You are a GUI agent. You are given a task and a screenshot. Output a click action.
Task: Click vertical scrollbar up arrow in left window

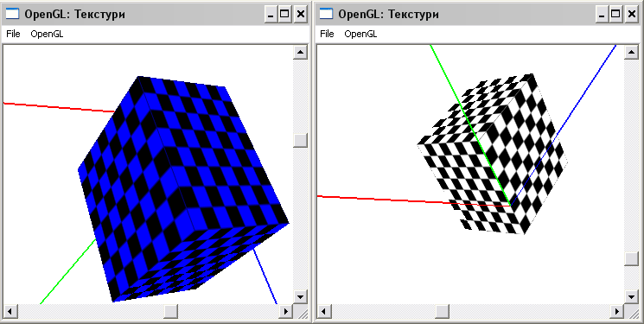point(300,52)
